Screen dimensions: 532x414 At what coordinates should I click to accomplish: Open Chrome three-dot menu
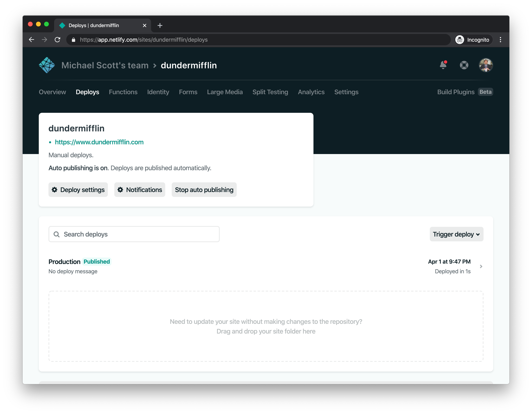[500, 40]
